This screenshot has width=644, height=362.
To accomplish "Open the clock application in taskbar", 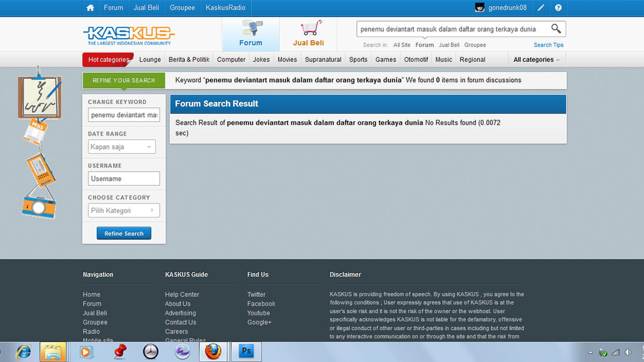I will pyautogui.click(x=150, y=351).
